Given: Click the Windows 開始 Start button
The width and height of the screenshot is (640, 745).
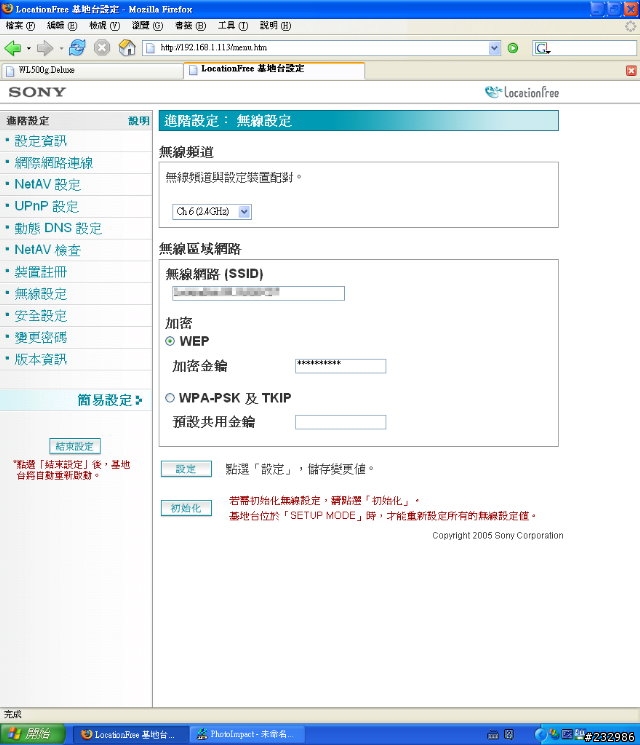Looking at the screenshot, I should click(x=32, y=734).
